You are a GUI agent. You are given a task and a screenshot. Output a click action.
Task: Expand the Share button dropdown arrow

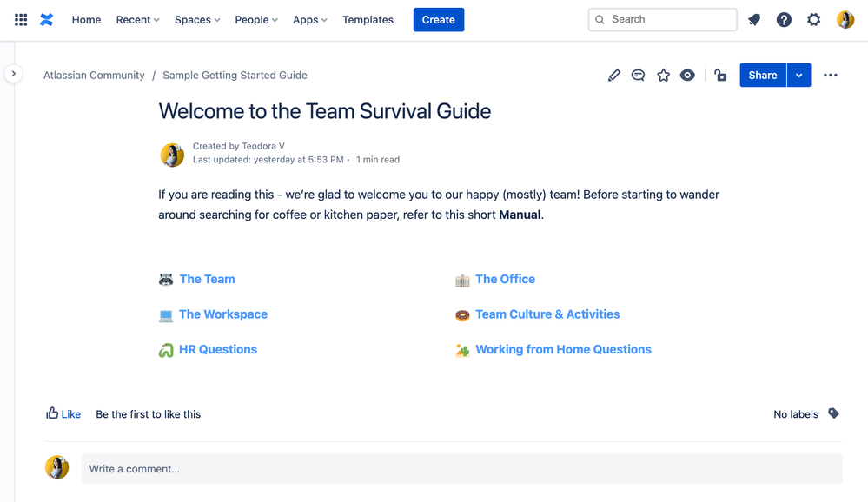point(798,75)
